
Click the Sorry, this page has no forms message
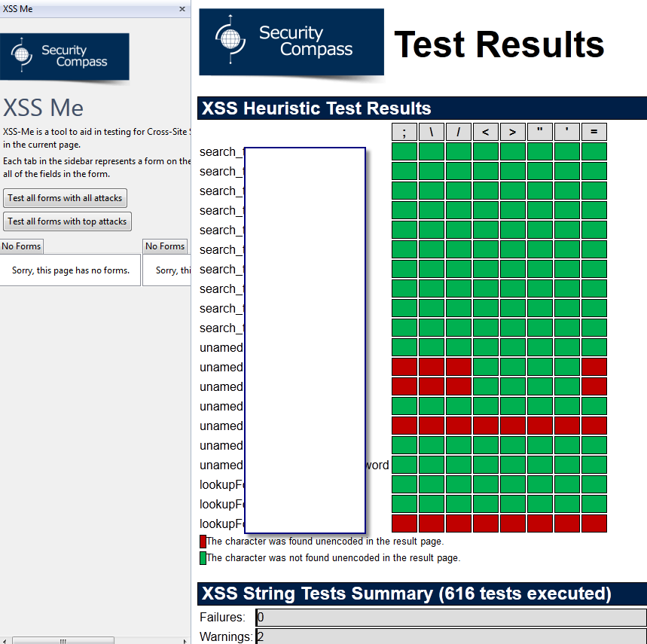[x=71, y=270]
